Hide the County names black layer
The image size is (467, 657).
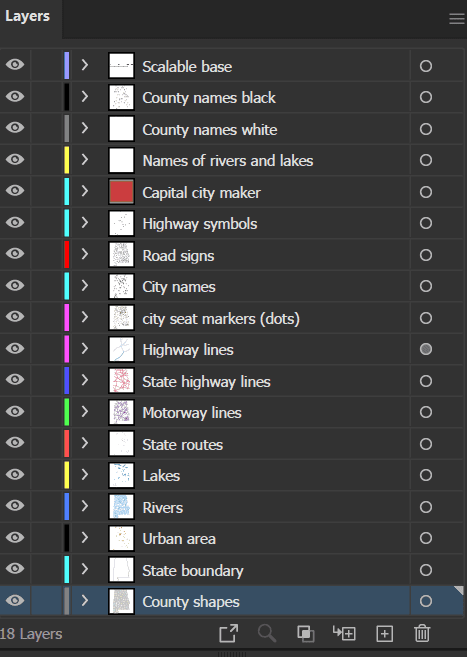click(x=15, y=96)
